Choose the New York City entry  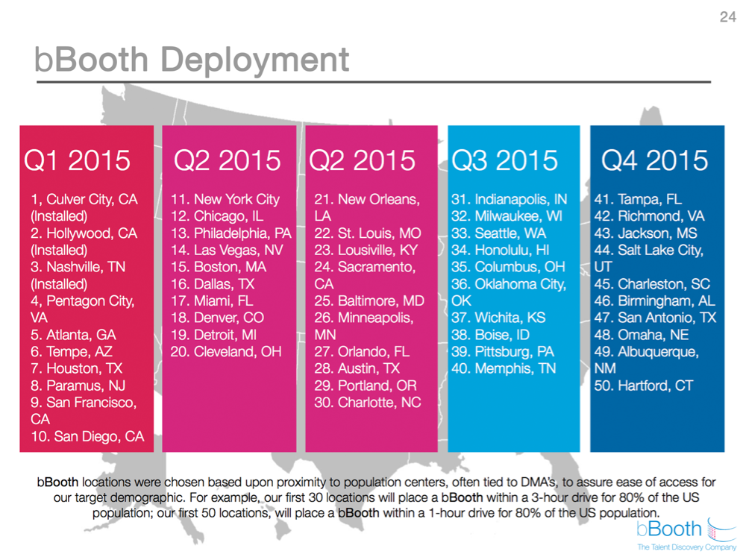(225, 200)
